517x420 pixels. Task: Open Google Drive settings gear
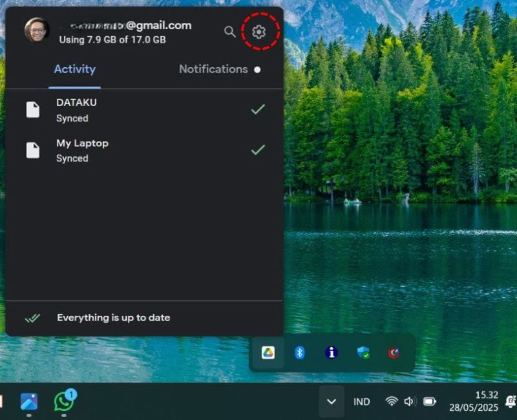(x=259, y=31)
